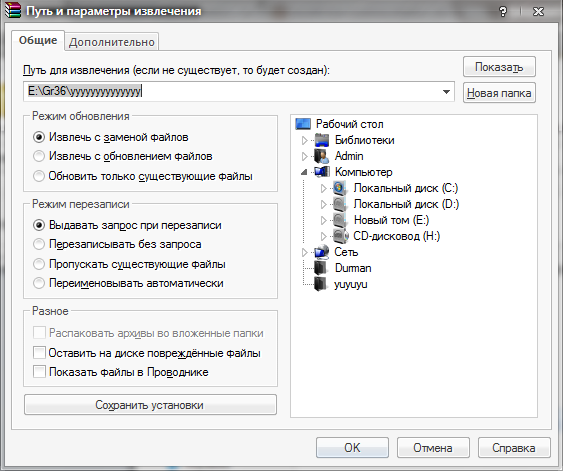Click the Локальный диск (C:) drive icon
Image resolution: width=563 pixels, height=471 pixels.
tap(340, 188)
